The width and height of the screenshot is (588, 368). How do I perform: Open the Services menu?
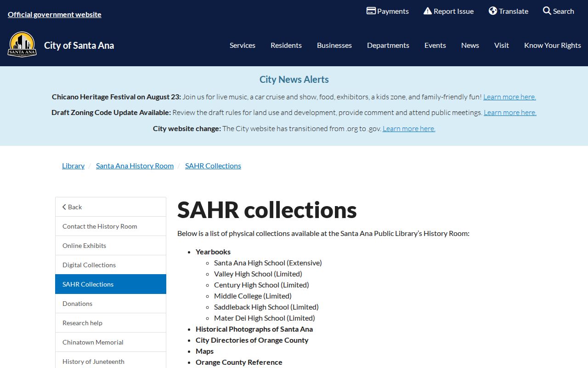(243, 45)
